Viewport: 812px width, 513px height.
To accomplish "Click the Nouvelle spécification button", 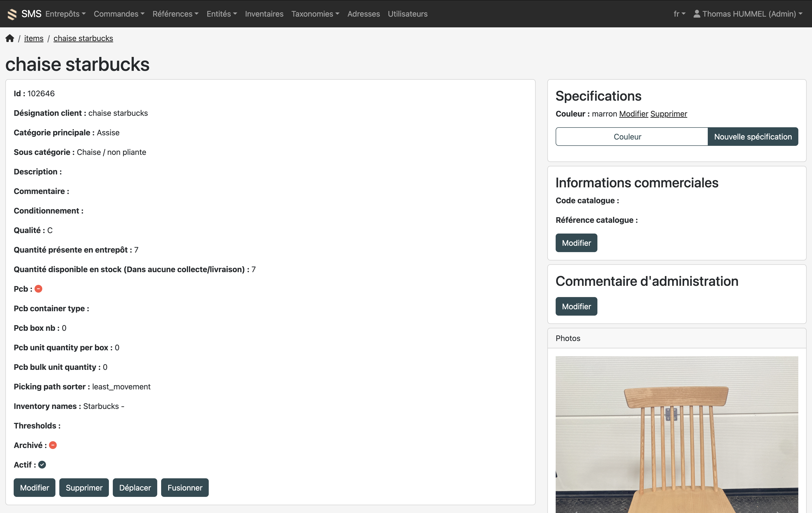I will [753, 137].
